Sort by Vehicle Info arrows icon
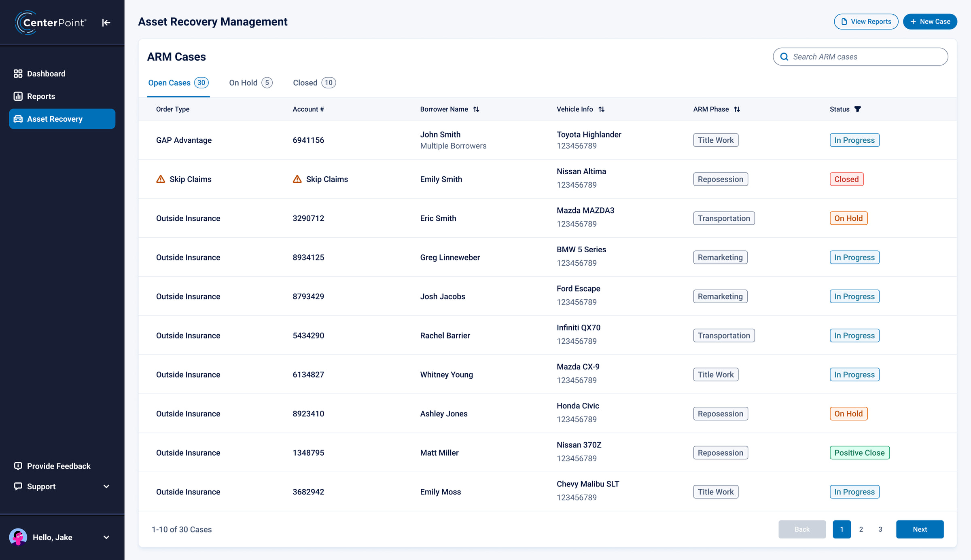Viewport: 971px width, 560px height. 602,109
